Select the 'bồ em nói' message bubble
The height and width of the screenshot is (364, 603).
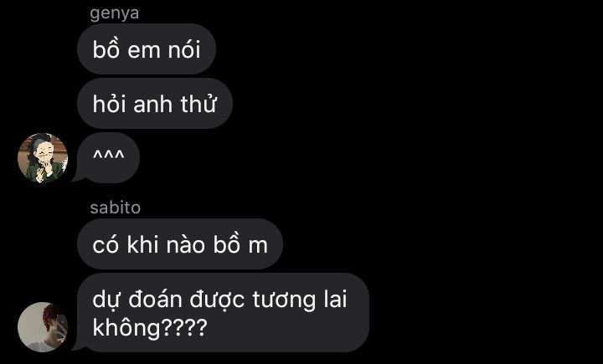tap(147, 49)
